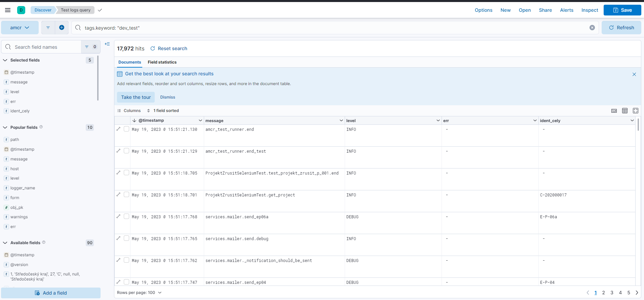Change Rows per page setting
644x300 pixels.
tap(139, 293)
